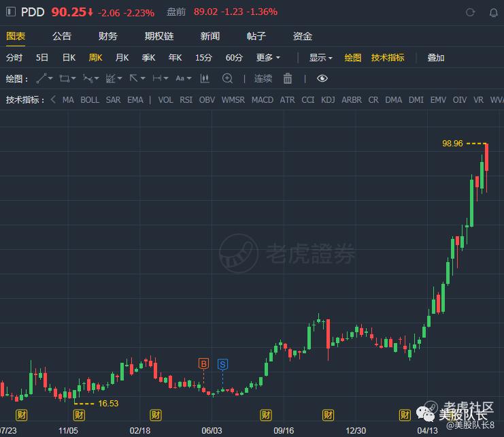Image resolution: width=504 pixels, height=437 pixels.
Task: Toggle the 技术指标 indicators bar button
Action: point(387,58)
